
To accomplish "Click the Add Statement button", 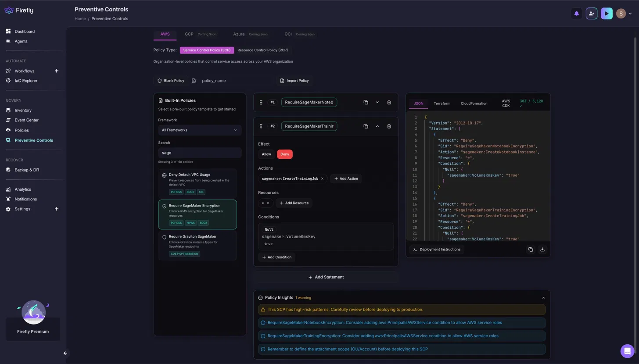I will pos(326,277).
